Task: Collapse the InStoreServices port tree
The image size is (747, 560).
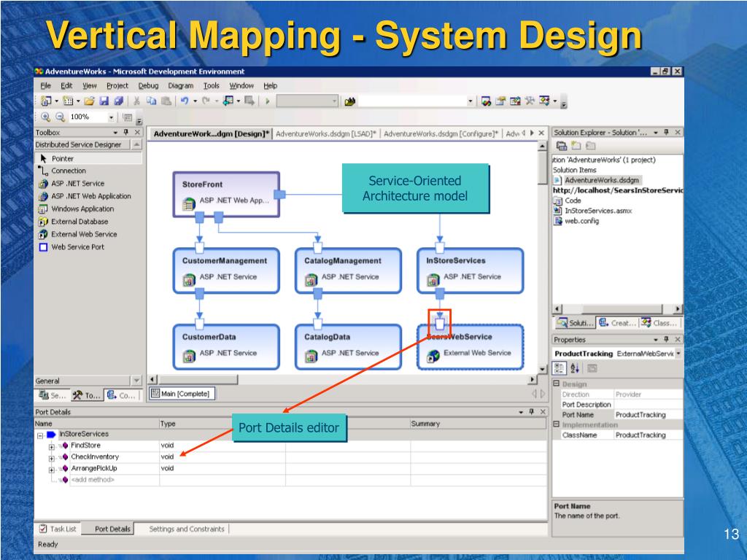Action: [x=41, y=435]
